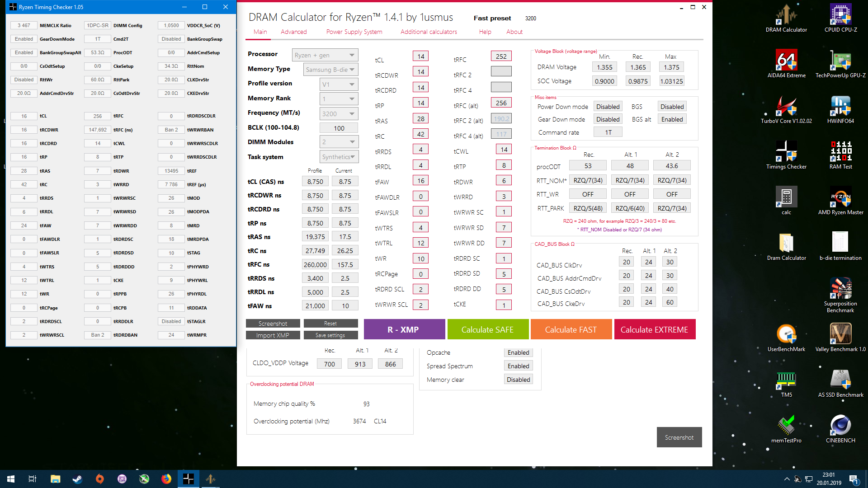868x488 pixels.
Task: Click the CLDO_VDDP Rec. 700 value
Action: (x=329, y=364)
